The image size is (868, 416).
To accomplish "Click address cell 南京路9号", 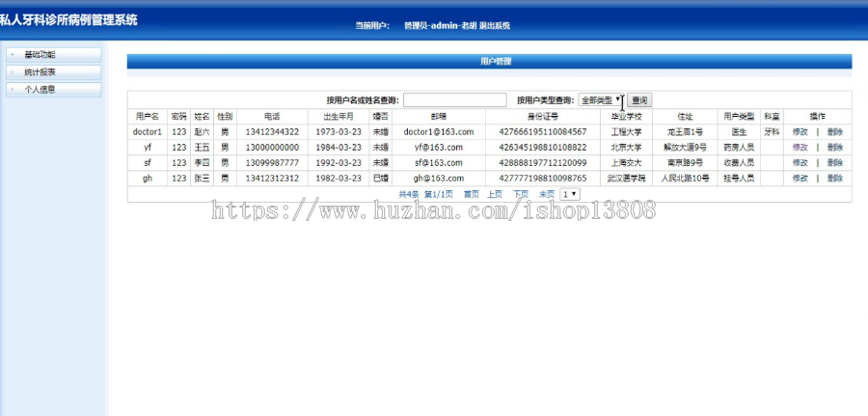I will (x=685, y=163).
